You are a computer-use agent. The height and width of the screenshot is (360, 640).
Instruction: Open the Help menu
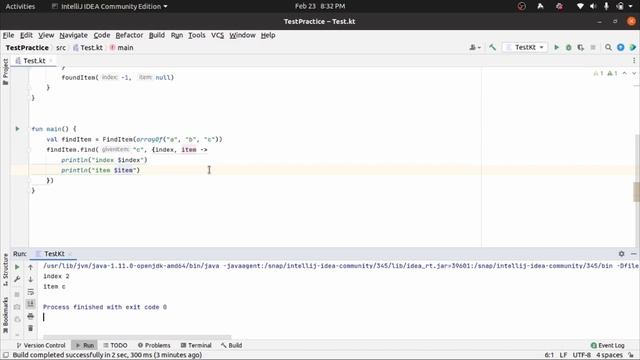click(x=268, y=35)
